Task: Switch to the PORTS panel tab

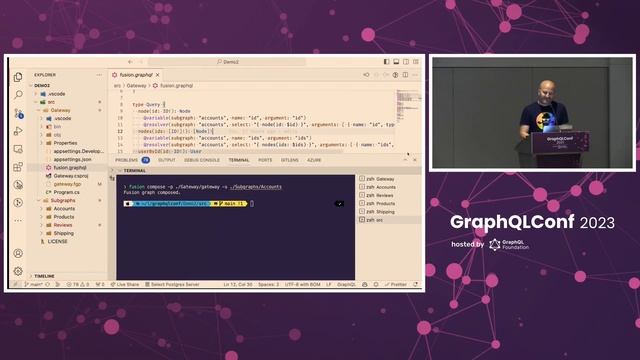Action: click(265, 160)
